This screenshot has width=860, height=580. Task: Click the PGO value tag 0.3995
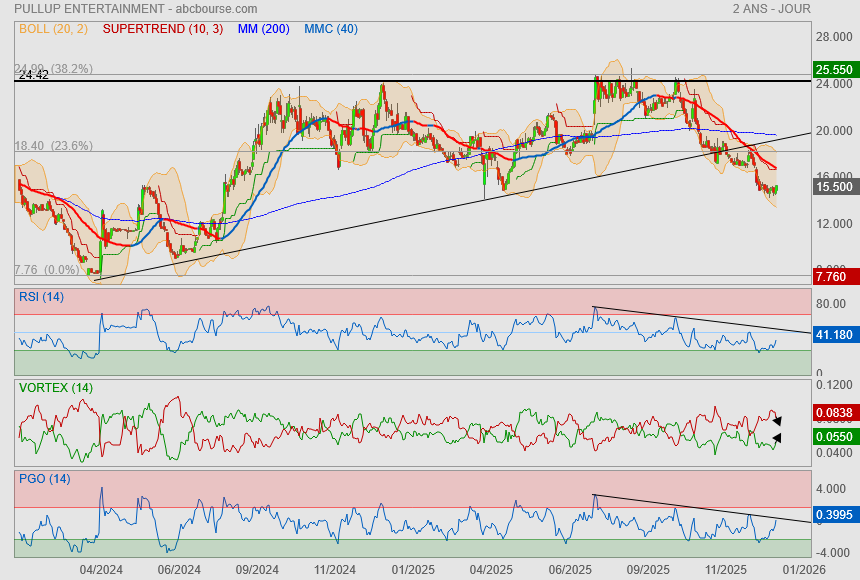click(834, 515)
